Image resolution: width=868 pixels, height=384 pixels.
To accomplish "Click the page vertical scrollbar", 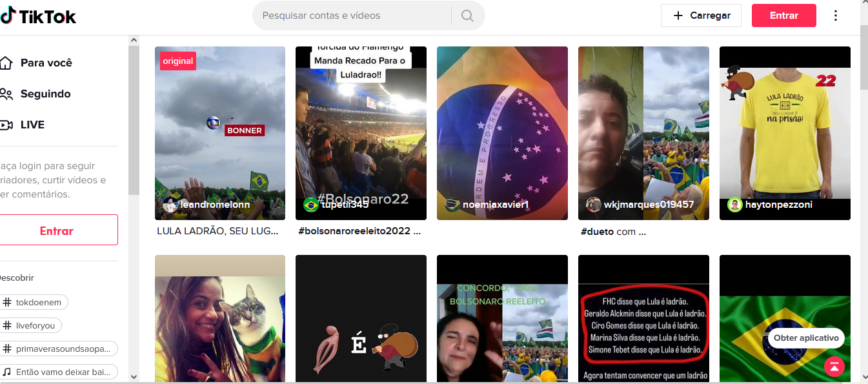I will pos(863,57).
